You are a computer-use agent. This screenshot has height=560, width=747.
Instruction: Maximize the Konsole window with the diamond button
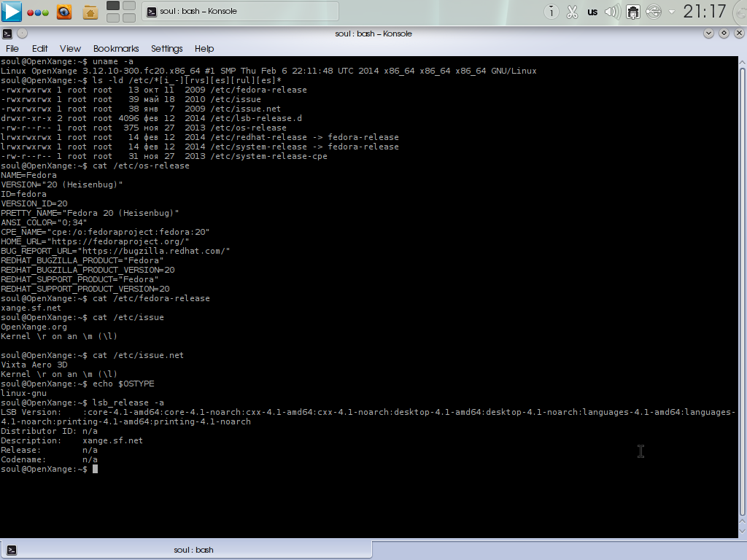pyautogui.click(x=724, y=34)
